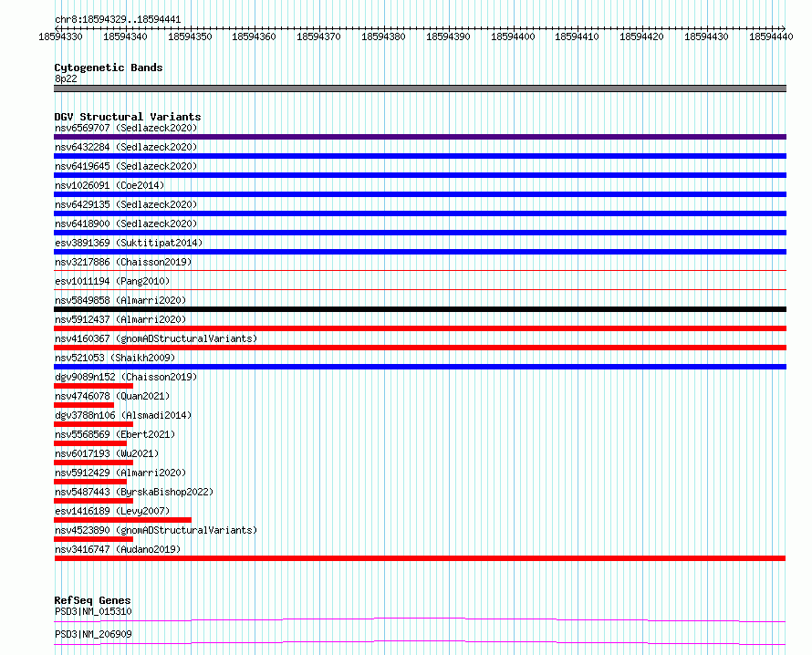
Task: Click the blue nsv521053 variant bar
Action: coord(420,367)
